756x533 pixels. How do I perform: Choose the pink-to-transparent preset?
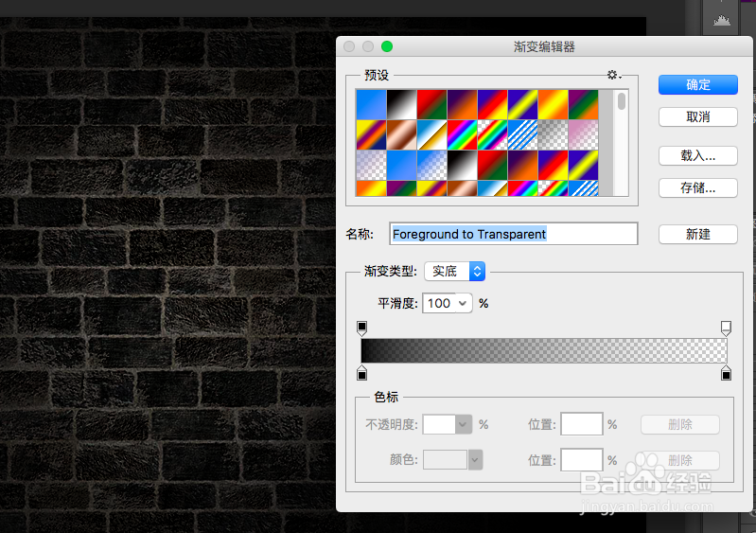click(x=584, y=135)
